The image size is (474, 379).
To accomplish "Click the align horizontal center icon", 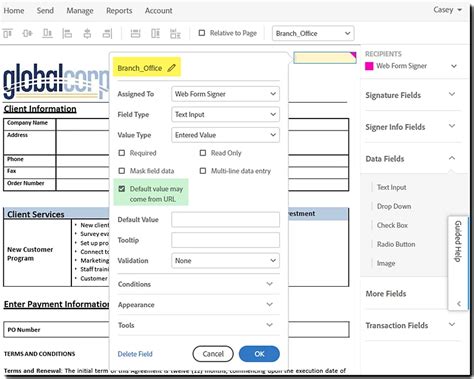I will coord(87,34).
